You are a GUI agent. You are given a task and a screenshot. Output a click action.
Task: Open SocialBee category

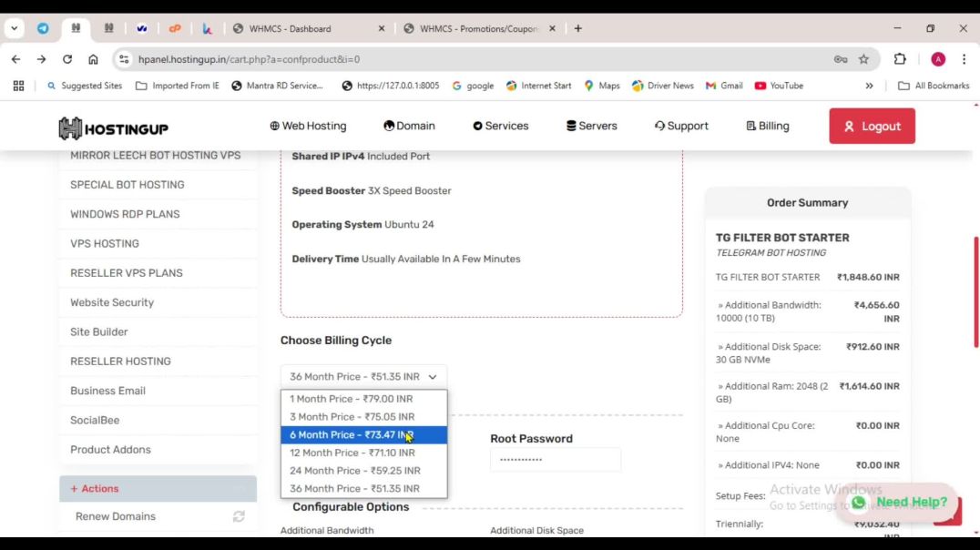tap(158, 420)
